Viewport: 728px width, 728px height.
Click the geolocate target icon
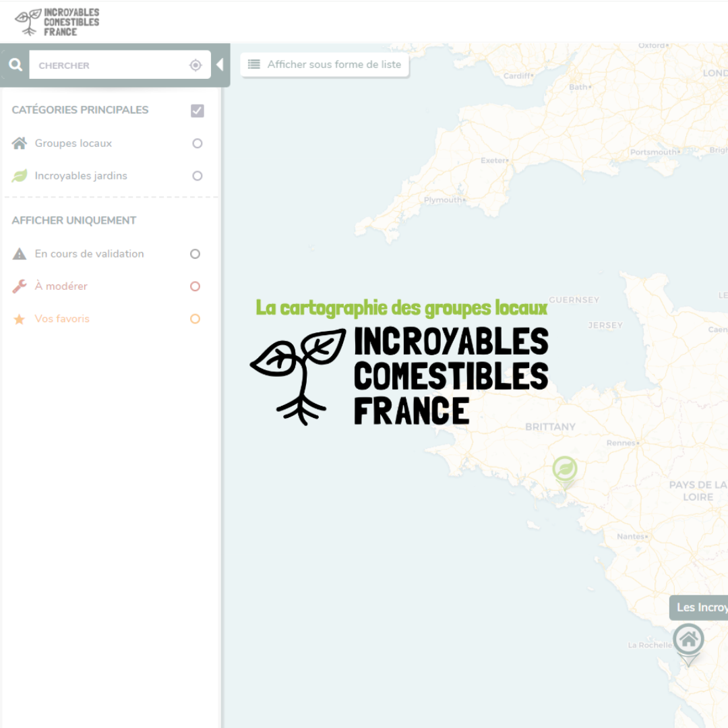tap(195, 65)
